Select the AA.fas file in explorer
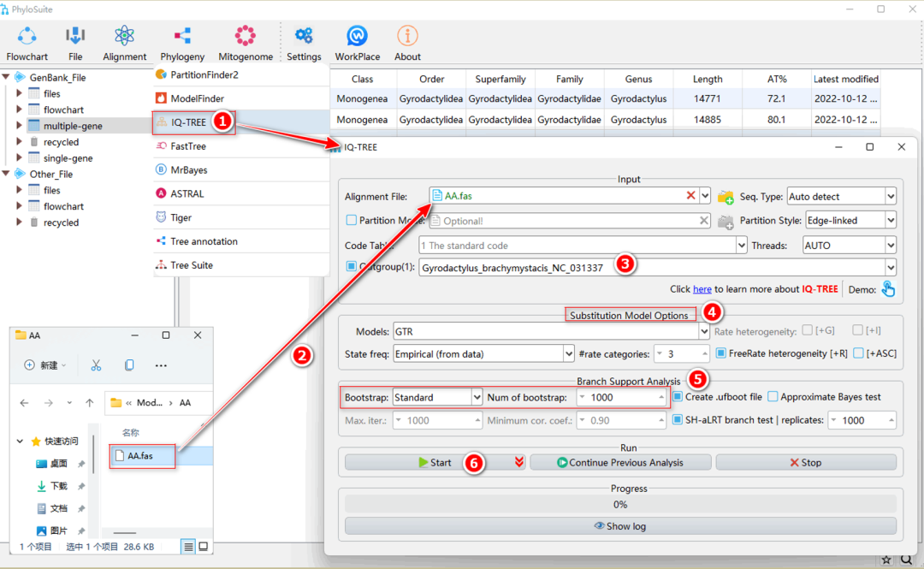924x569 pixels. (x=142, y=456)
